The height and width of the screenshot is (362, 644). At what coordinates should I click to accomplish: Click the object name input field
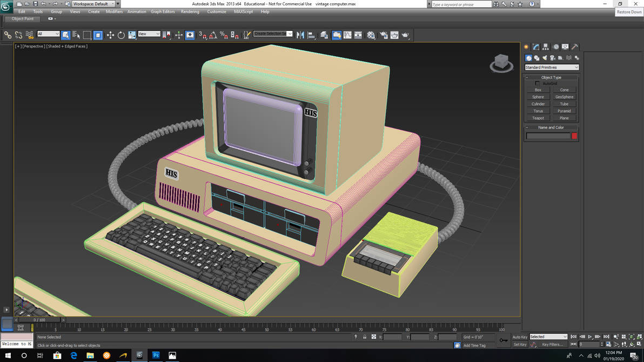tap(548, 136)
